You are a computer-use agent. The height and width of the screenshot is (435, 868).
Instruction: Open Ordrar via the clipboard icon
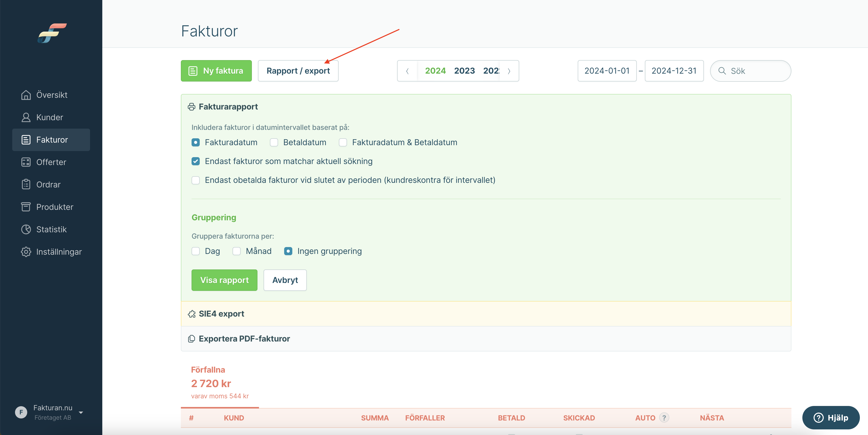pyautogui.click(x=26, y=184)
